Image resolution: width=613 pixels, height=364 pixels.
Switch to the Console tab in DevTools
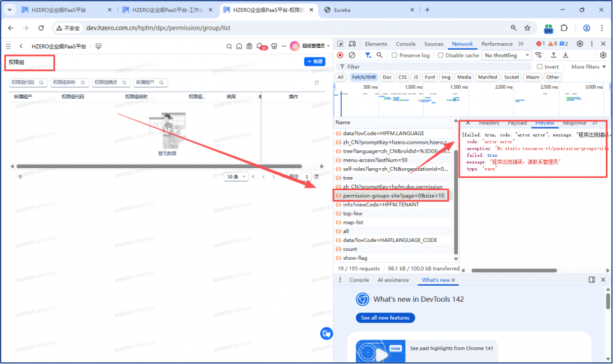tap(405, 44)
